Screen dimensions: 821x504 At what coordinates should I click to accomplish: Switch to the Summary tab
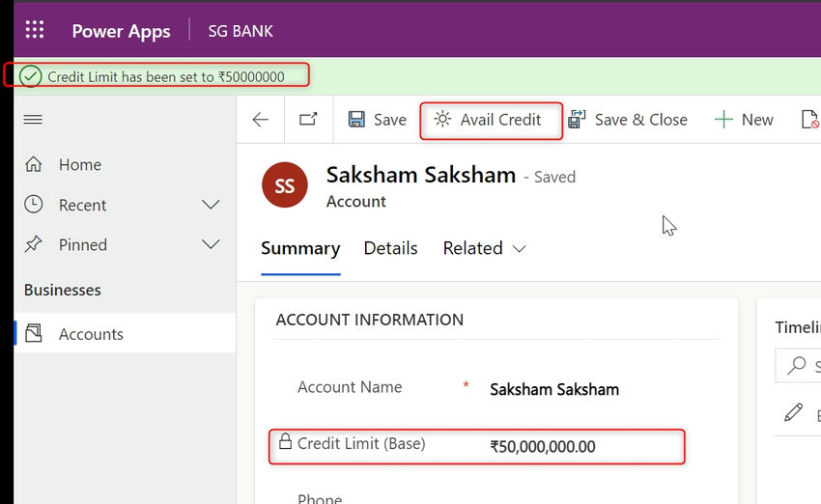(x=300, y=248)
